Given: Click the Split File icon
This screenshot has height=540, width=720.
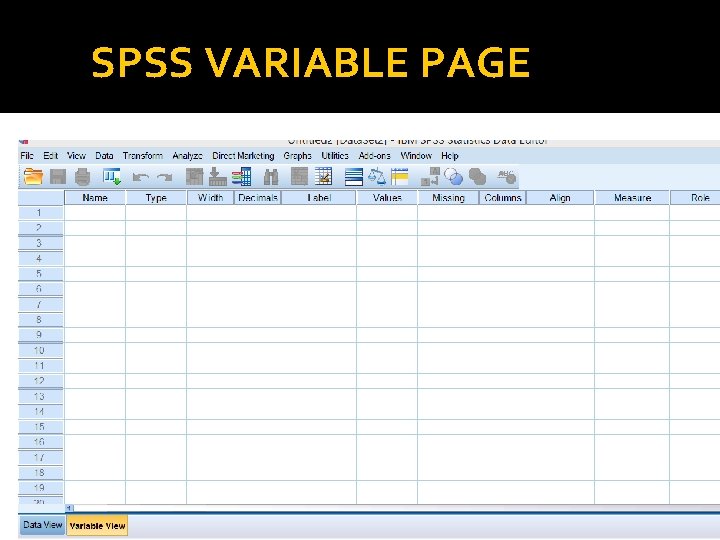Looking at the screenshot, I should pyautogui.click(x=354, y=177).
